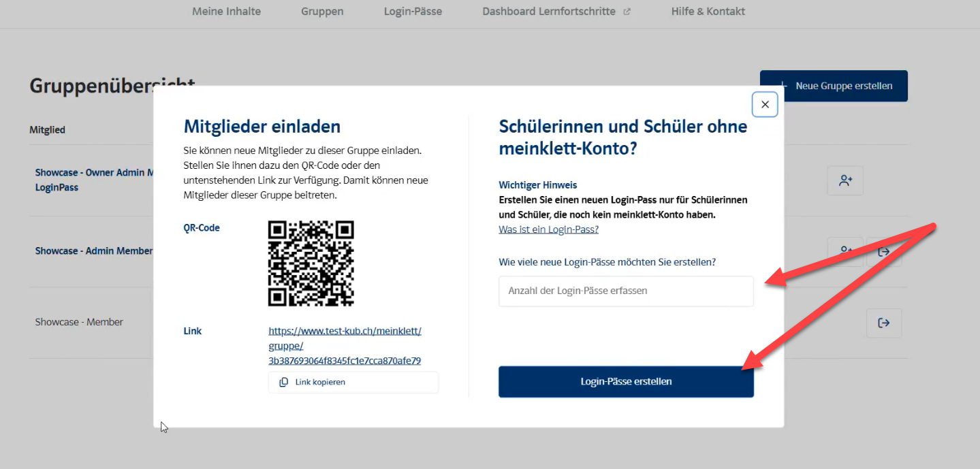Screen dimensions: 980x469
Task: Click the Mitglieder einladen heading
Action: 262,127
